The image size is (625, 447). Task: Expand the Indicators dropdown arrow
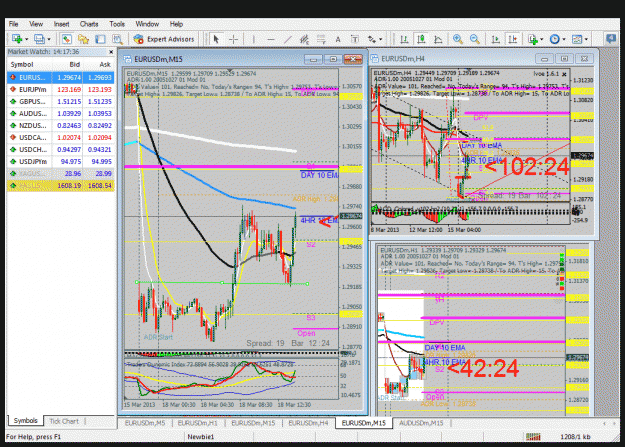coord(542,39)
